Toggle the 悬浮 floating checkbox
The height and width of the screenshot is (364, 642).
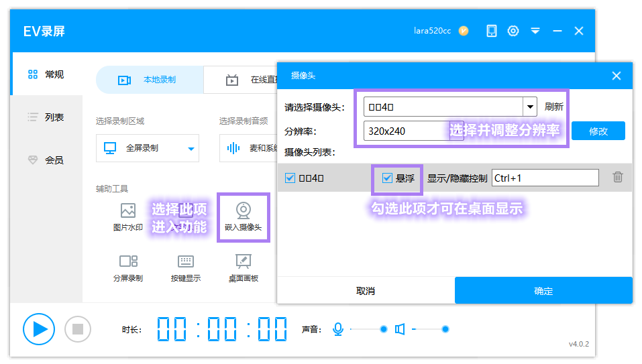[x=387, y=178]
